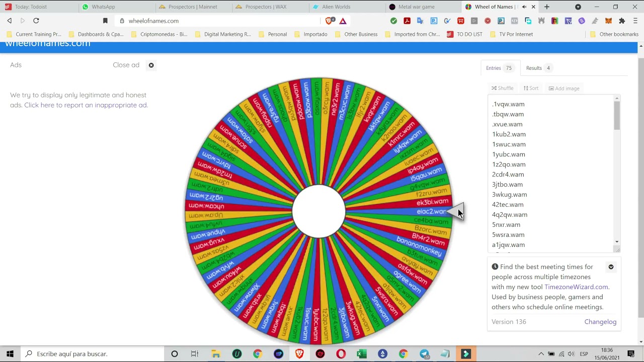
Task: Open Windows Start menu
Action: [x=10, y=354]
